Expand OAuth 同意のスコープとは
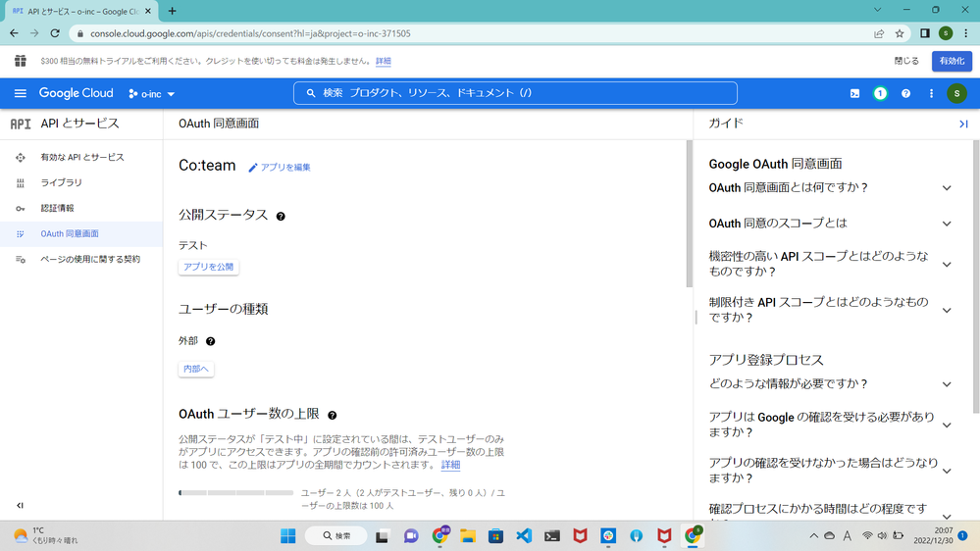The image size is (980, 551). (x=830, y=224)
